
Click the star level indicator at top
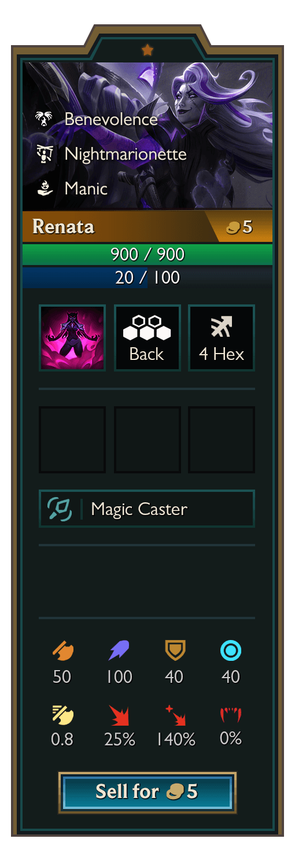147,50
